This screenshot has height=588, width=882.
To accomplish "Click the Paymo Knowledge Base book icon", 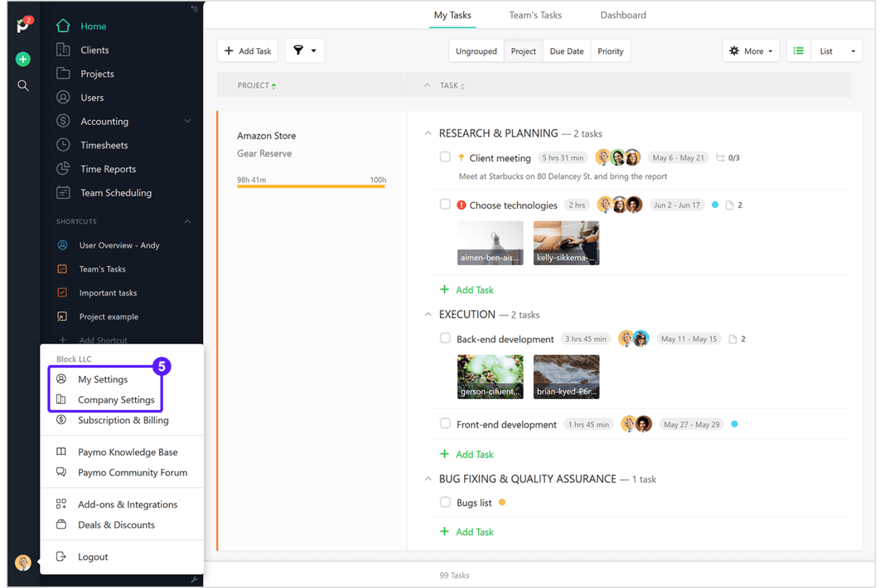I will click(61, 452).
